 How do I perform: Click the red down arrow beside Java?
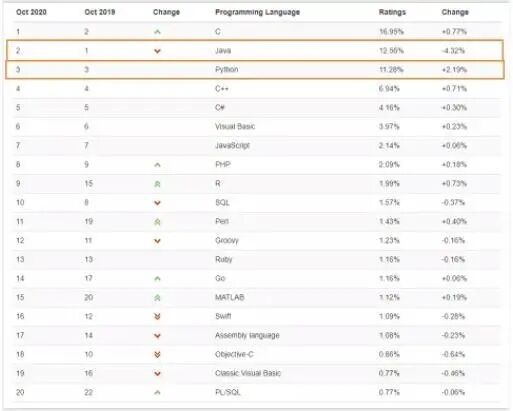pyautogui.click(x=157, y=51)
